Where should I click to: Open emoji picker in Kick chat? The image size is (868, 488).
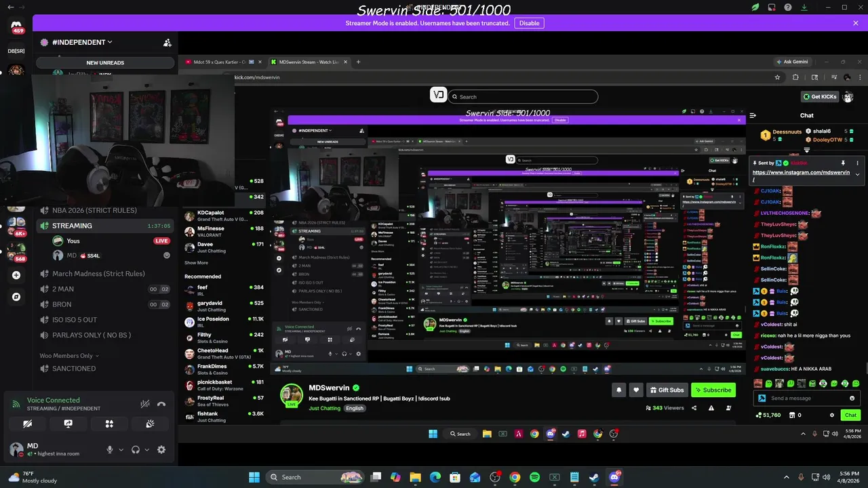tap(852, 399)
